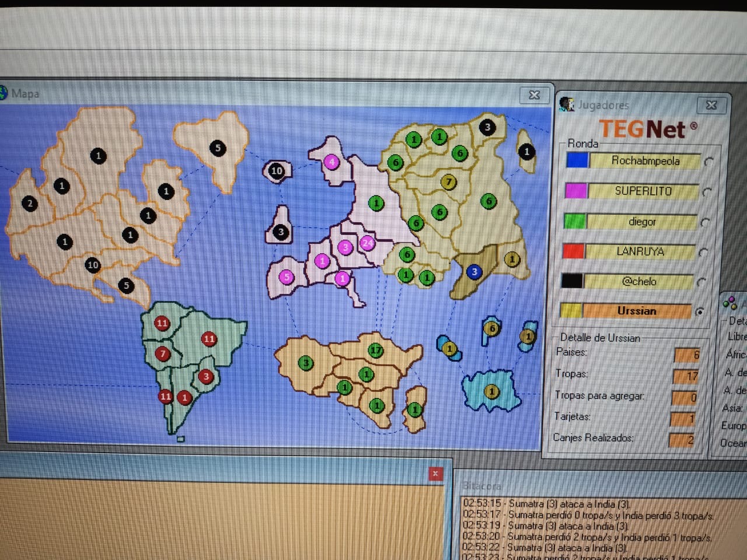Viewport: 747px width, 560px height.
Task: Select the Rochabmpeola radio button
Action: click(x=709, y=162)
